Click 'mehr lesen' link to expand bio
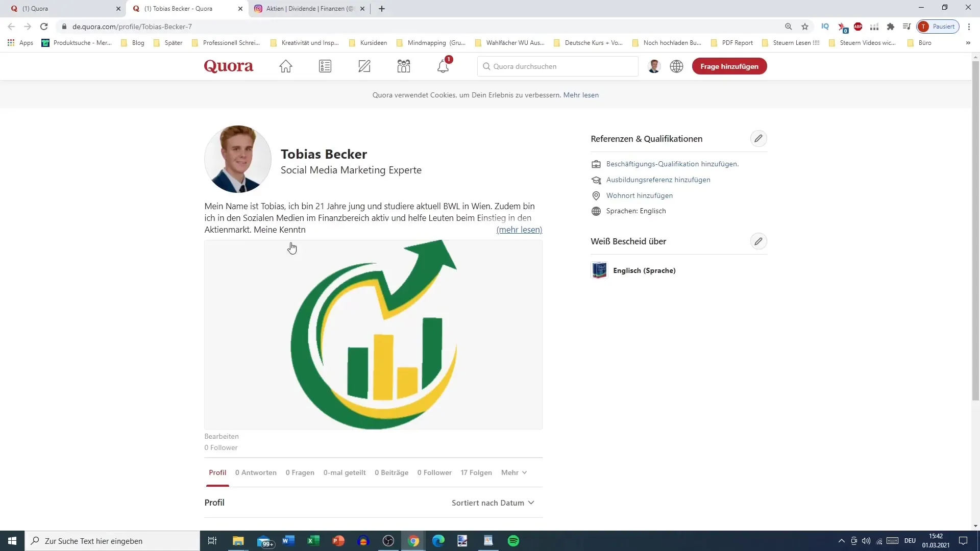This screenshot has height=551, width=980. point(519,230)
